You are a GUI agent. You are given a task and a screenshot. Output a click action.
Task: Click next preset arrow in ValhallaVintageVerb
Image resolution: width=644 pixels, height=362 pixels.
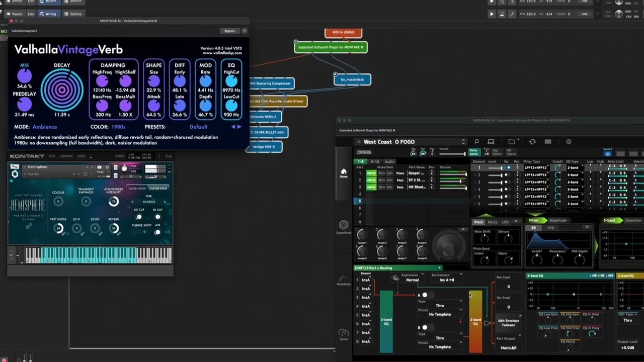239,127
